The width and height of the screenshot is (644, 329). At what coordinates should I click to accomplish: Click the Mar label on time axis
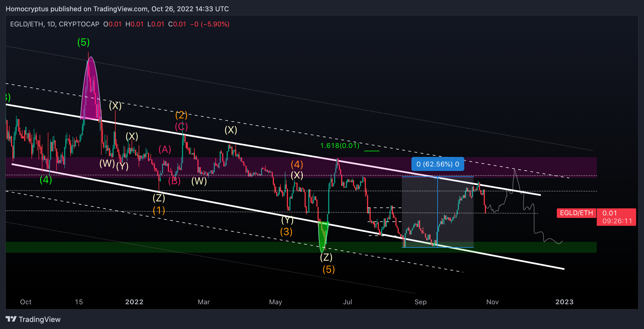point(204,302)
